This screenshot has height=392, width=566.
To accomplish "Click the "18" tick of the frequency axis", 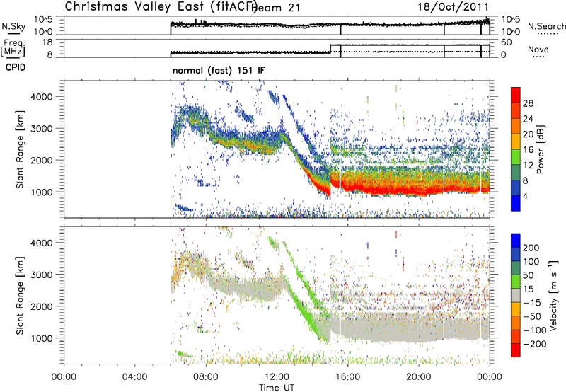I will click(x=47, y=42).
